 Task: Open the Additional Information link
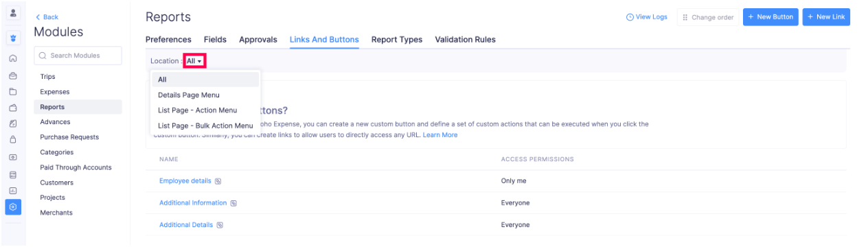[193, 203]
